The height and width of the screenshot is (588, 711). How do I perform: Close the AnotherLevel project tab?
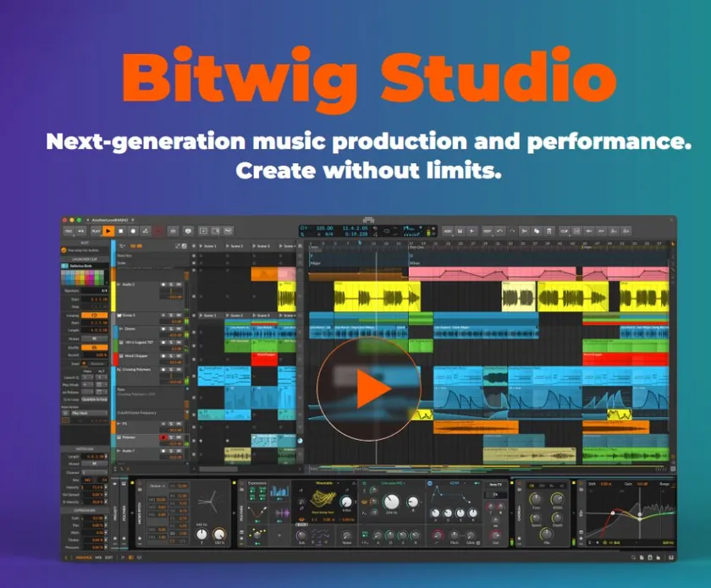pos(133,220)
